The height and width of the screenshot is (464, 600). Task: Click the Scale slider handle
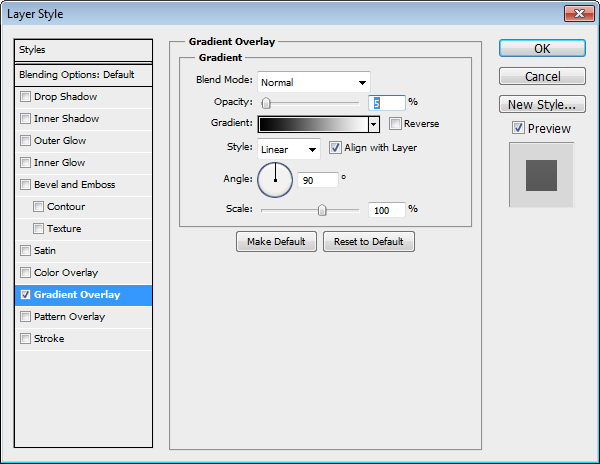322,210
